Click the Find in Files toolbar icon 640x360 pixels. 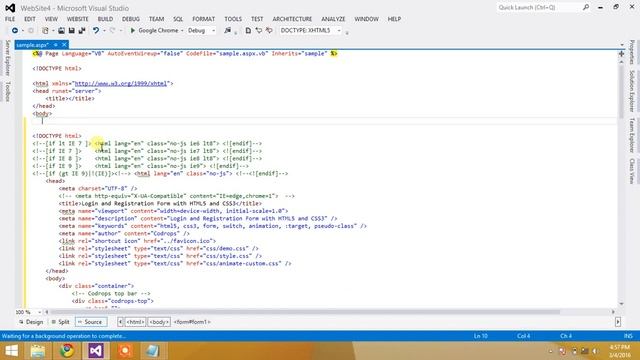click(227, 31)
